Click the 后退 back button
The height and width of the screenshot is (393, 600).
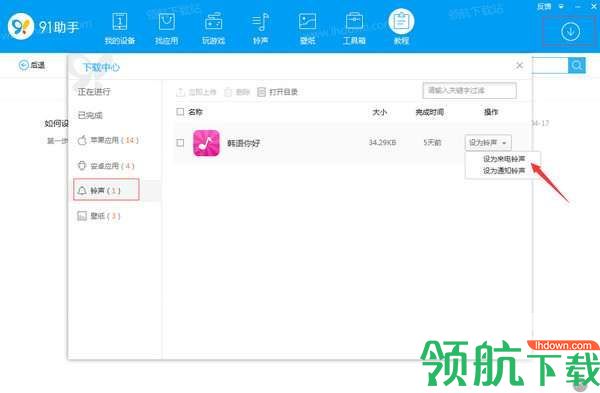coord(32,65)
